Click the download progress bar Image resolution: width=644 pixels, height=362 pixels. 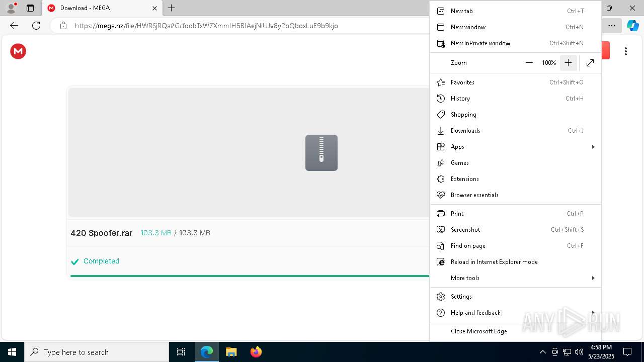(250, 276)
